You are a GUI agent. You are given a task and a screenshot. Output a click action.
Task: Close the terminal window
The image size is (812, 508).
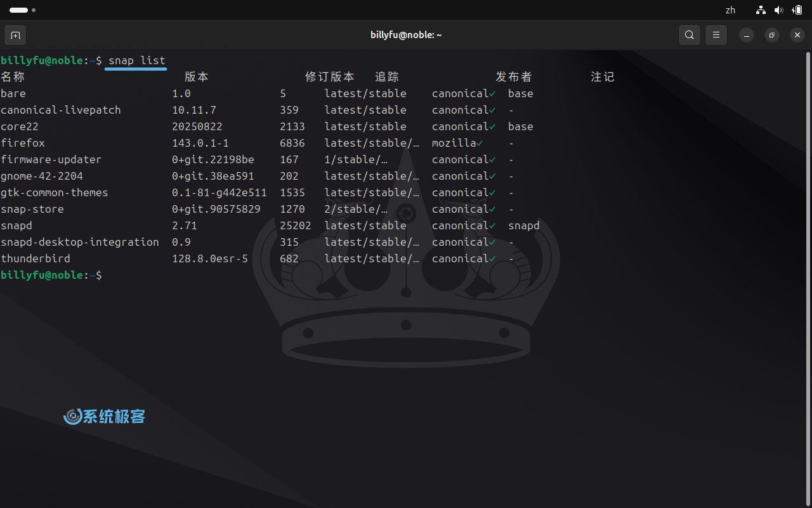[797, 35]
